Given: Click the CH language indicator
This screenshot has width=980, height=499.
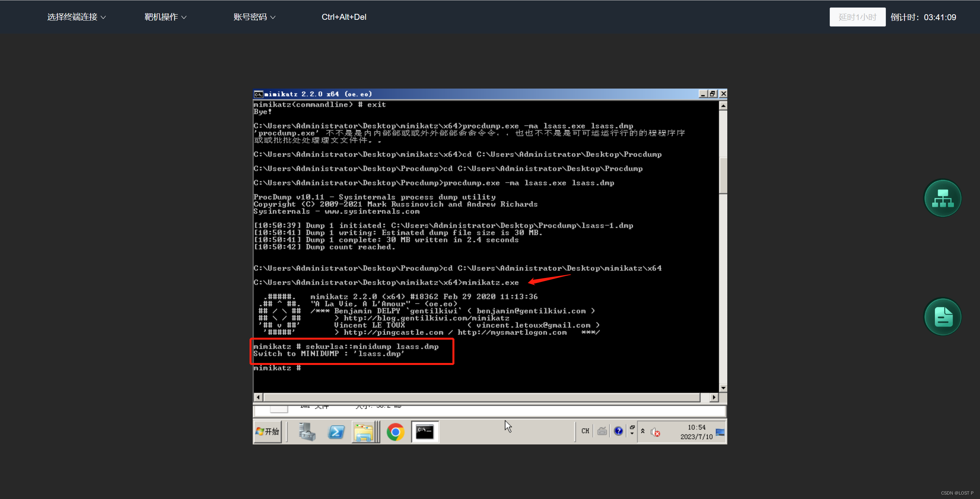Looking at the screenshot, I should (x=585, y=431).
